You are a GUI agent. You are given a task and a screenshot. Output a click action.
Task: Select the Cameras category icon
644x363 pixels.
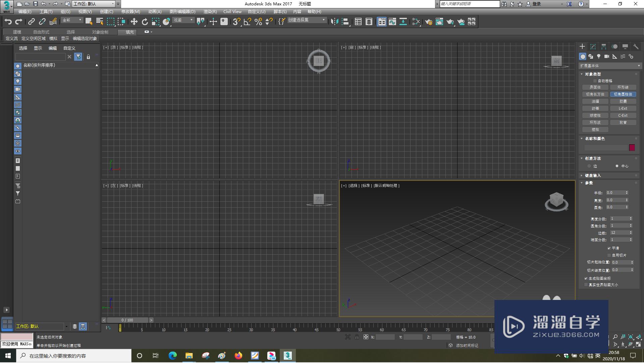[607, 56]
